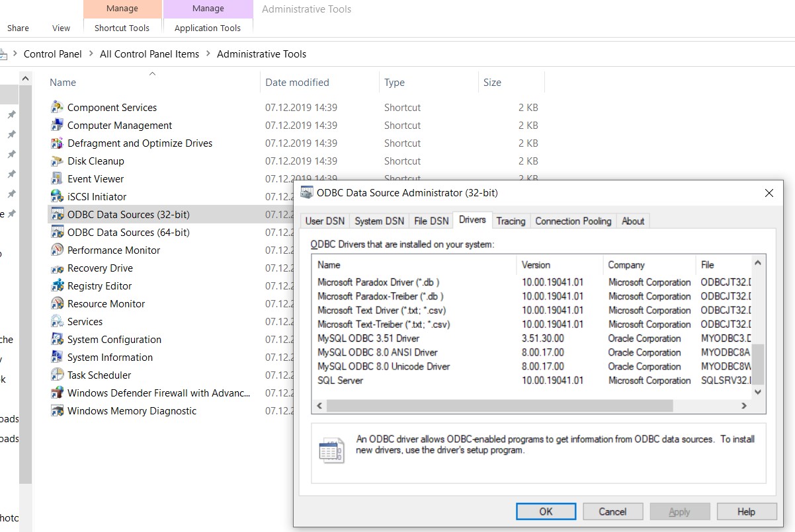Switch to the Tracing tab
Screen dimensions: 795x532
[511, 221]
